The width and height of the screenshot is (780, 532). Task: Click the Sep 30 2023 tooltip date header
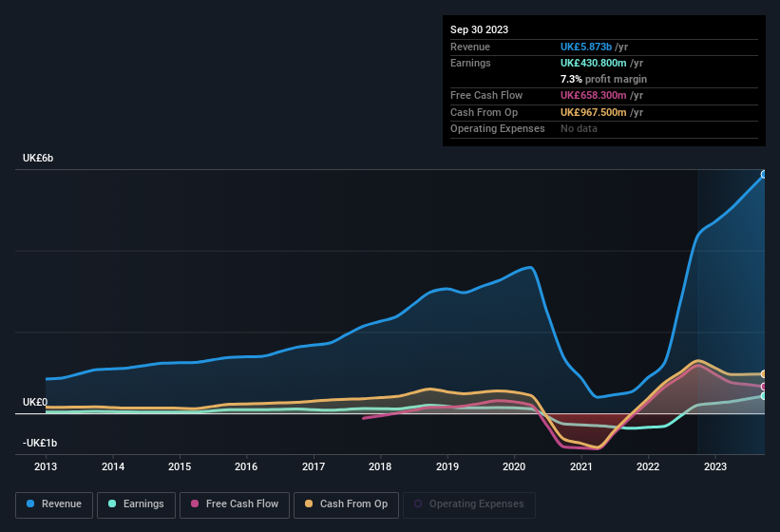480,29
